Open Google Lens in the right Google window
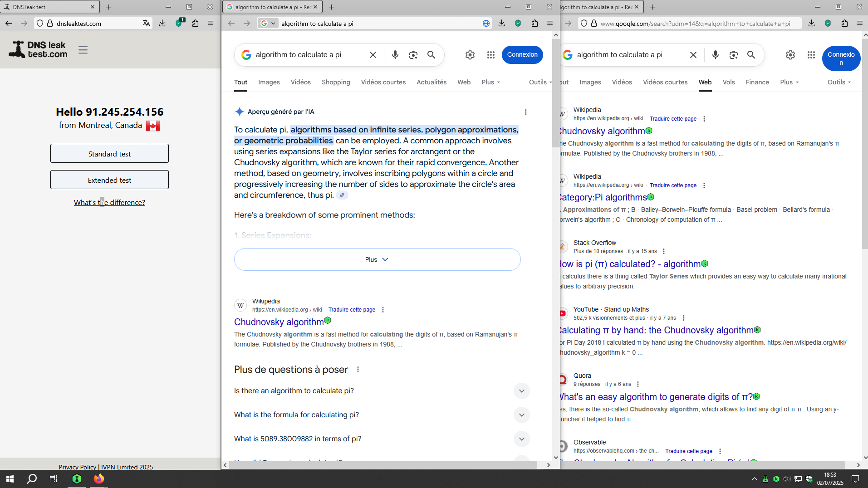This screenshot has width=868, height=488. pyautogui.click(x=734, y=55)
